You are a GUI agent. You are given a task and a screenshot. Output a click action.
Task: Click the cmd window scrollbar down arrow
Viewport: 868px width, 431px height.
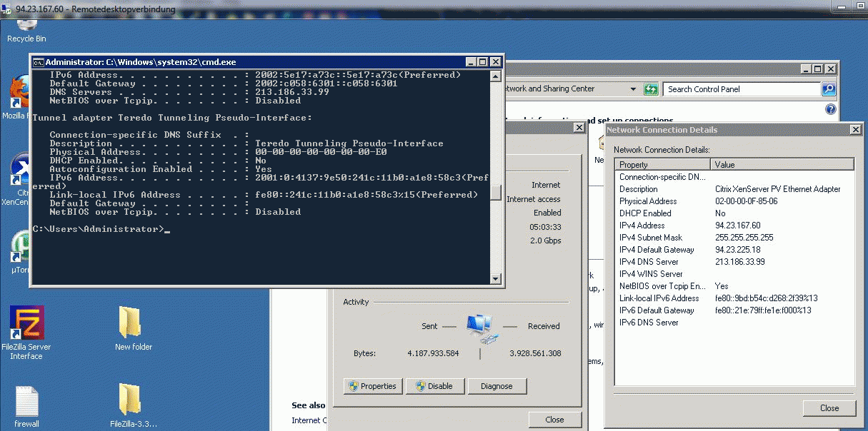(495, 278)
